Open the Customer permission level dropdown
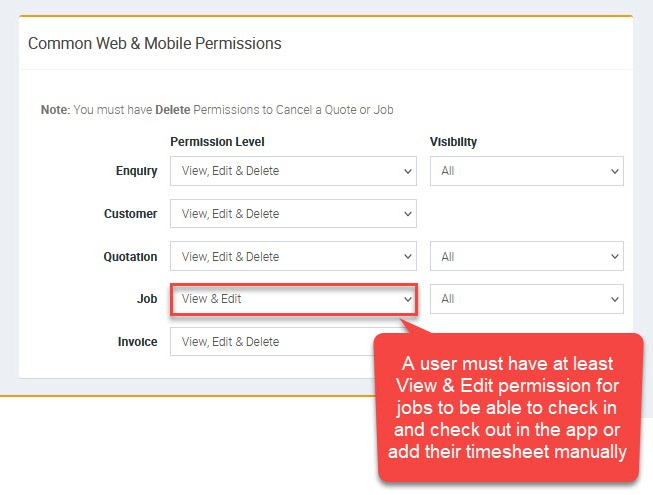This screenshot has height=495, width=653. click(293, 214)
